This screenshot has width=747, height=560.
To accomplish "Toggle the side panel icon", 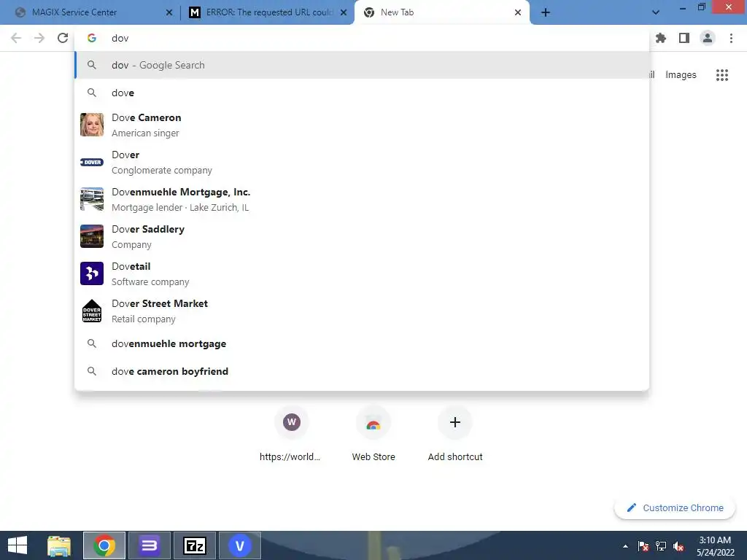I will click(684, 38).
